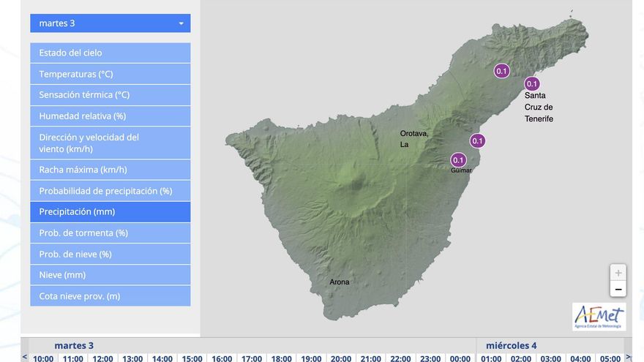Click the 0.1 marker northwest of Santa Cruz
This screenshot has height=362, width=644.
501,71
